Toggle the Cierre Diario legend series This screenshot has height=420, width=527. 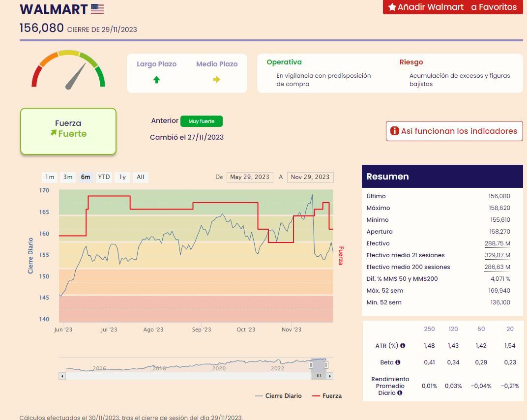tap(278, 396)
